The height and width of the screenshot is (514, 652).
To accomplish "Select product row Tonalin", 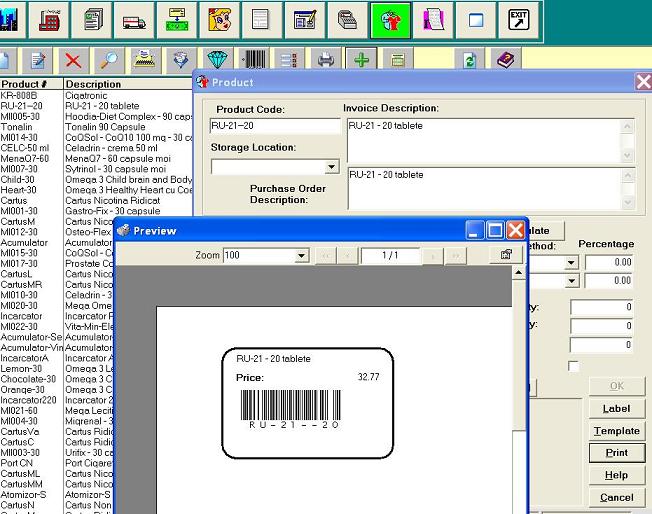I will (x=96, y=127).
